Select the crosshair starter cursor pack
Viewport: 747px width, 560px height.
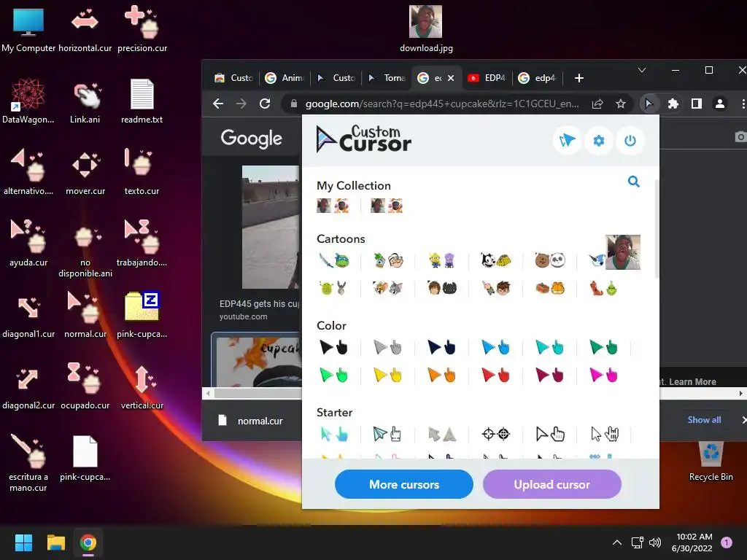coord(495,434)
